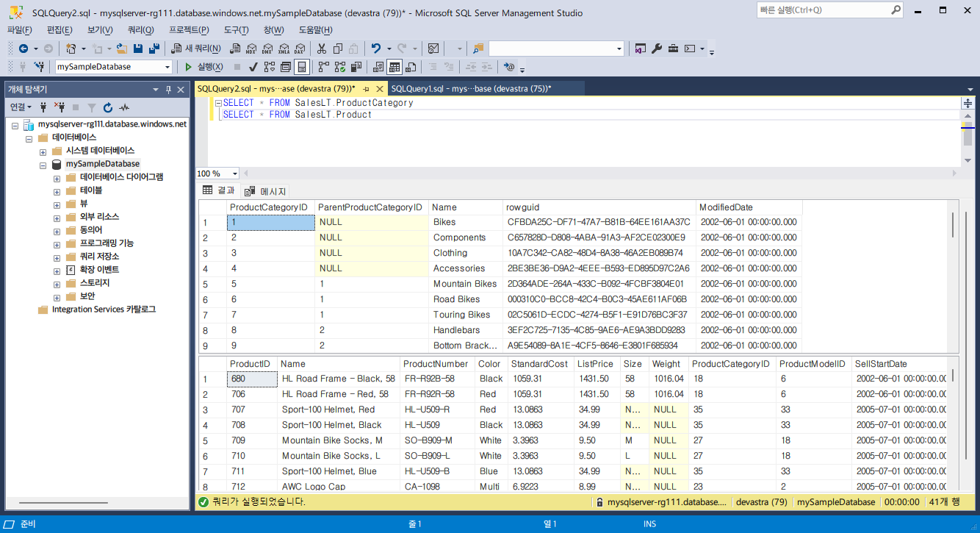This screenshot has width=980, height=533.
Task: Refresh the Object Explorer tree
Action: (108, 107)
